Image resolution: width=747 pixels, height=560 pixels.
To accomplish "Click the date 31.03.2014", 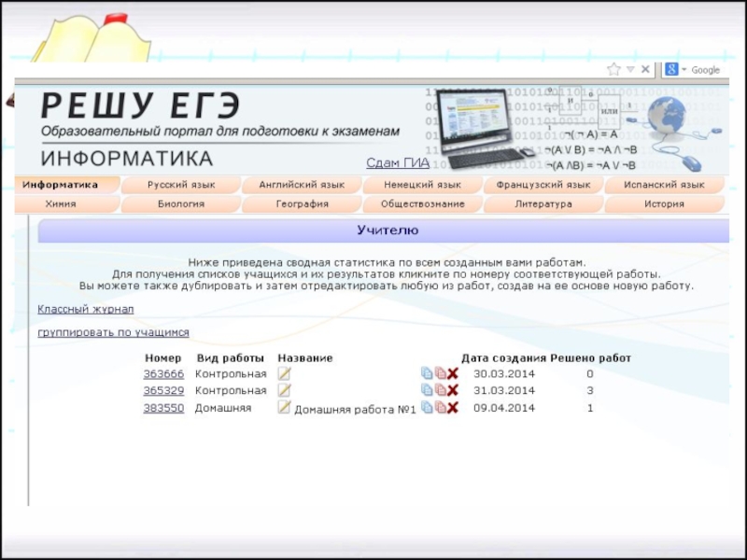I will click(504, 390).
